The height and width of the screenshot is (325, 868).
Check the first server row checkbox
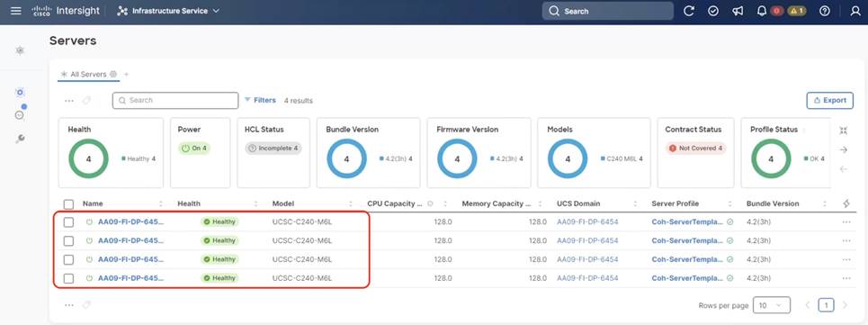pyautogui.click(x=68, y=222)
